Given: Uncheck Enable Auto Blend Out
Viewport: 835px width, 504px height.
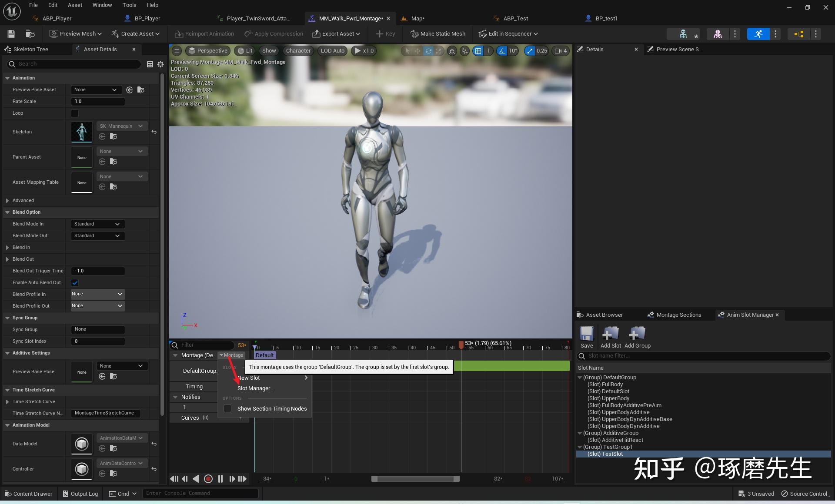Looking at the screenshot, I should (75, 283).
